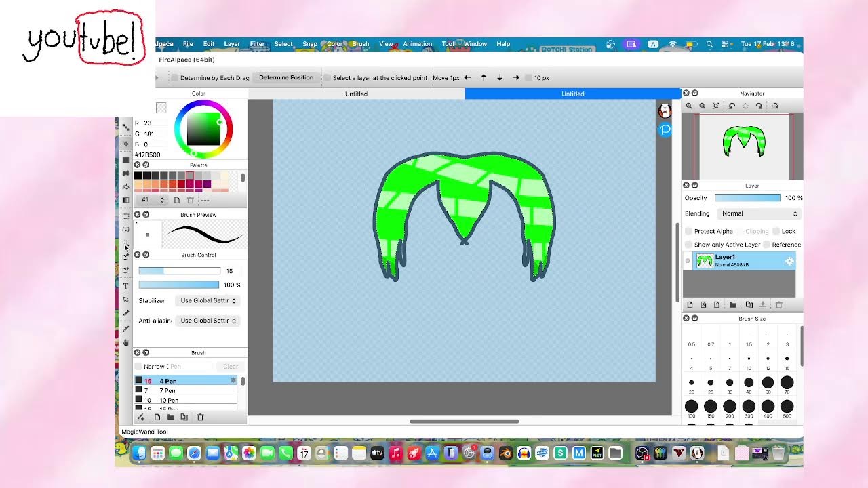
Task: Click the transparent color swatch
Action: (x=161, y=108)
